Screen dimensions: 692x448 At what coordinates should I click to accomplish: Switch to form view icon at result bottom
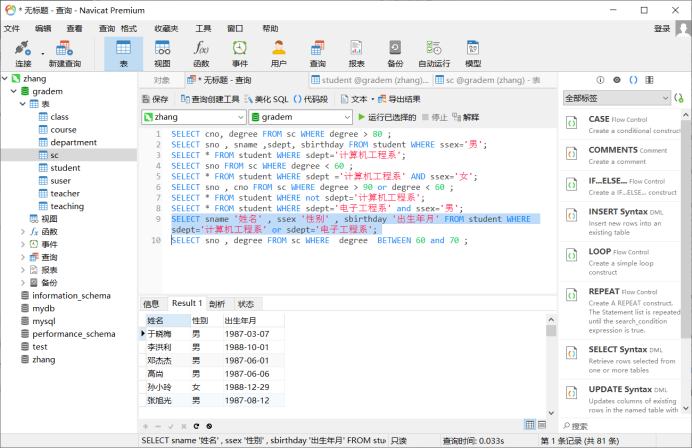pos(542,425)
